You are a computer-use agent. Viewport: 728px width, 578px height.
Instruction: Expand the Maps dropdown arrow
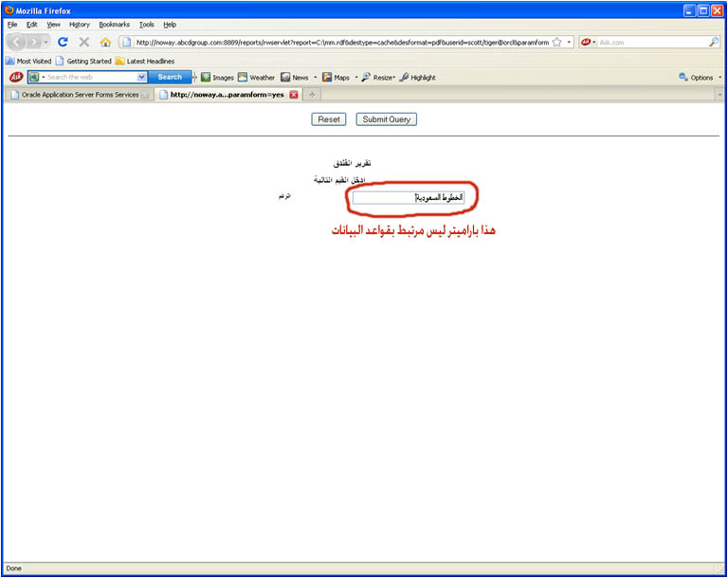click(x=356, y=78)
